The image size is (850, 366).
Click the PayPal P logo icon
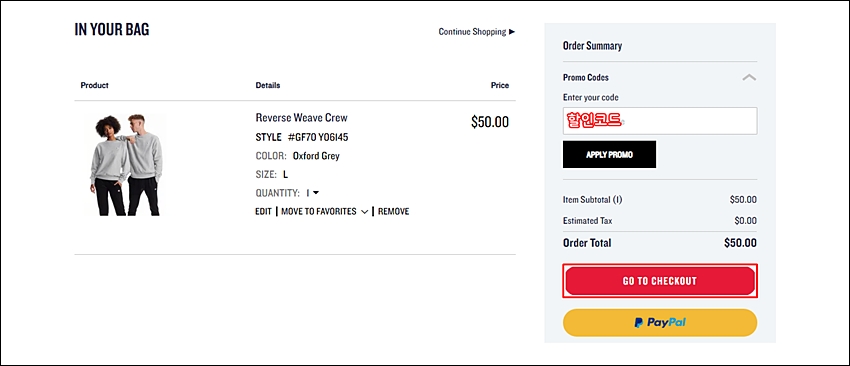click(x=639, y=323)
